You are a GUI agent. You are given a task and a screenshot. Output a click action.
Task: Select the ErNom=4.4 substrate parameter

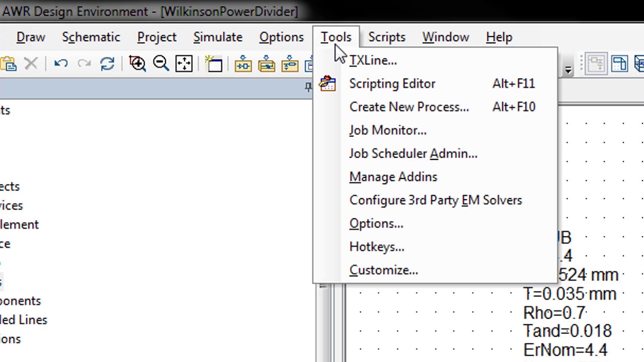pos(566,350)
